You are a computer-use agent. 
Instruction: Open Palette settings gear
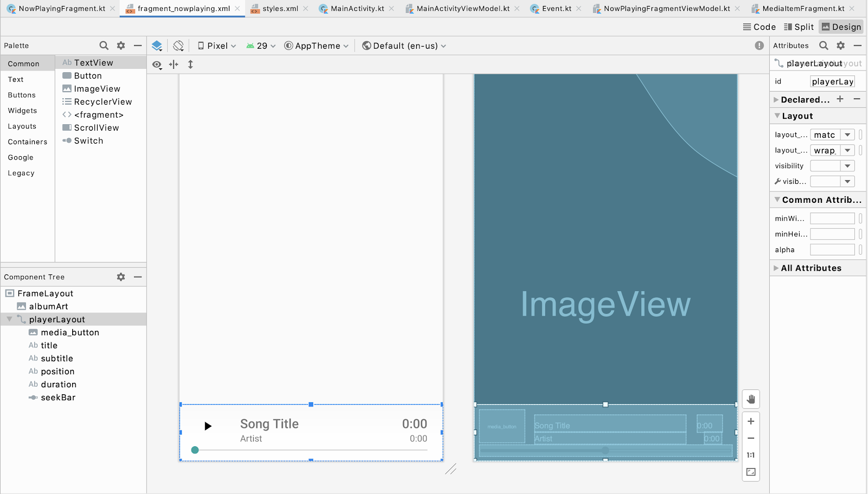tap(121, 46)
